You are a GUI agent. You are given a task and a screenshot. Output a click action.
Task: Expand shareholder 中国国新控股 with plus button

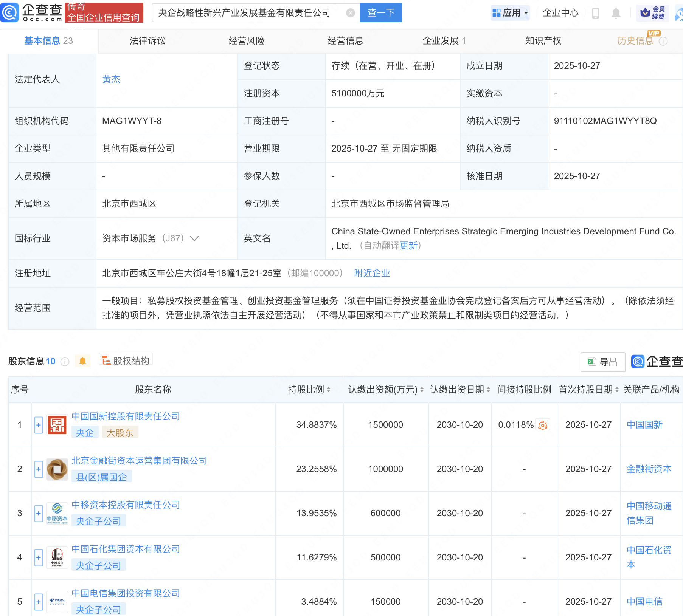coord(38,425)
